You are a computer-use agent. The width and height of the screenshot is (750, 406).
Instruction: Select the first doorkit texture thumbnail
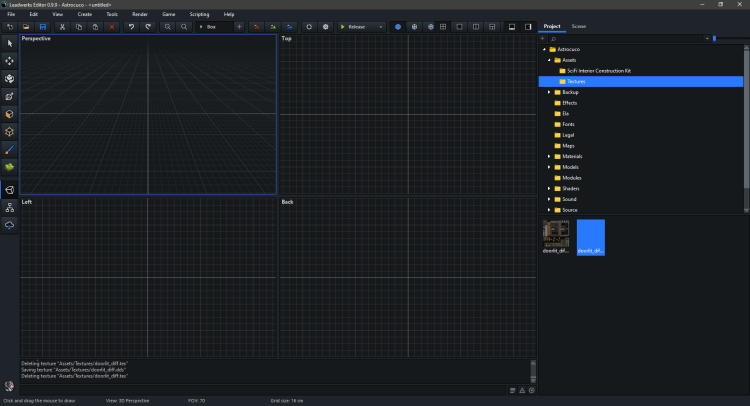(x=556, y=235)
